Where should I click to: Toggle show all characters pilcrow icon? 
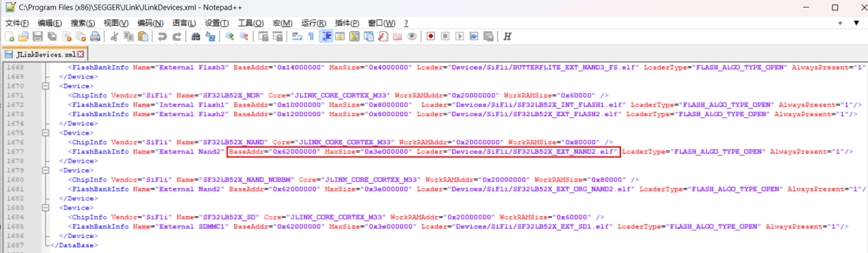pyautogui.click(x=311, y=36)
